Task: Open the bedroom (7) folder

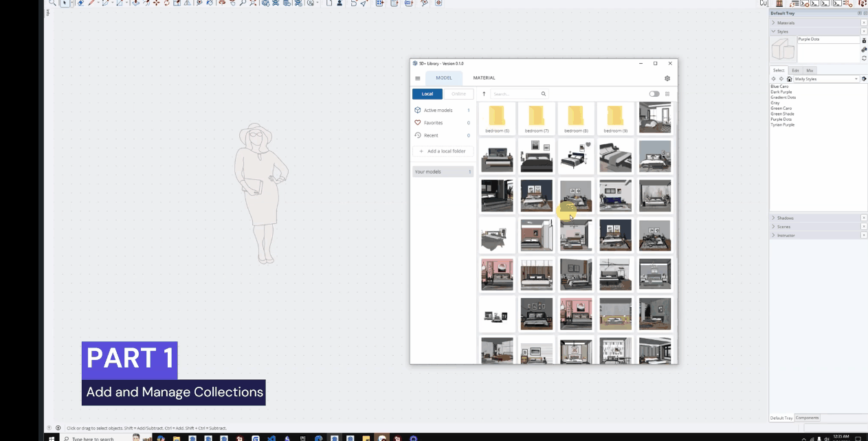Action: tap(536, 117)
